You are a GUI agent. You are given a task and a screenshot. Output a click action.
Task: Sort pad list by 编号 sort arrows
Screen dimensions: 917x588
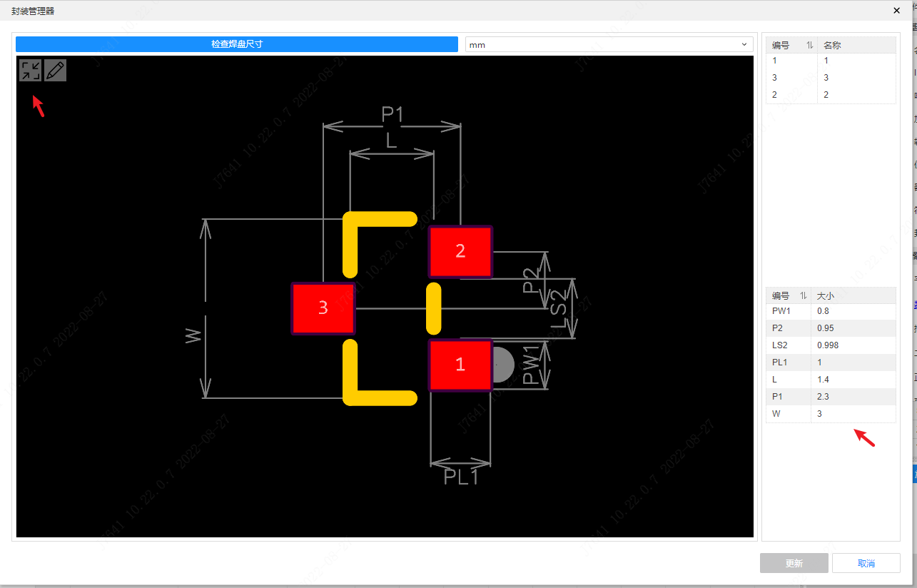coord(810,45)
